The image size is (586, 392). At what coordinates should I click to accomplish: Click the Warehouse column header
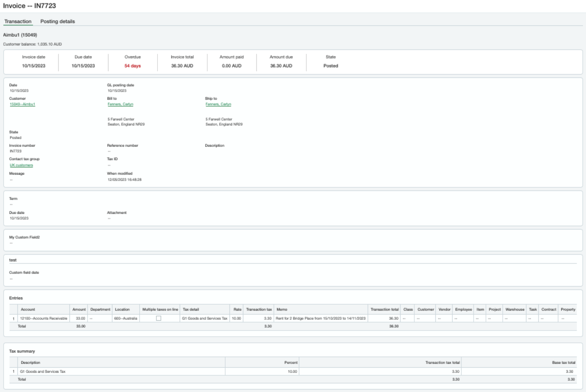click(515, 309)
